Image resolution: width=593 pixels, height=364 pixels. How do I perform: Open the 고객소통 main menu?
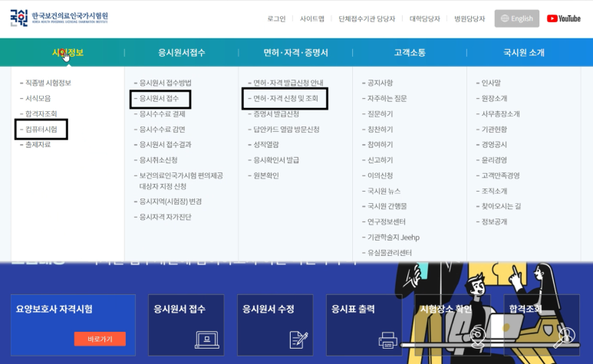point(410,52)
